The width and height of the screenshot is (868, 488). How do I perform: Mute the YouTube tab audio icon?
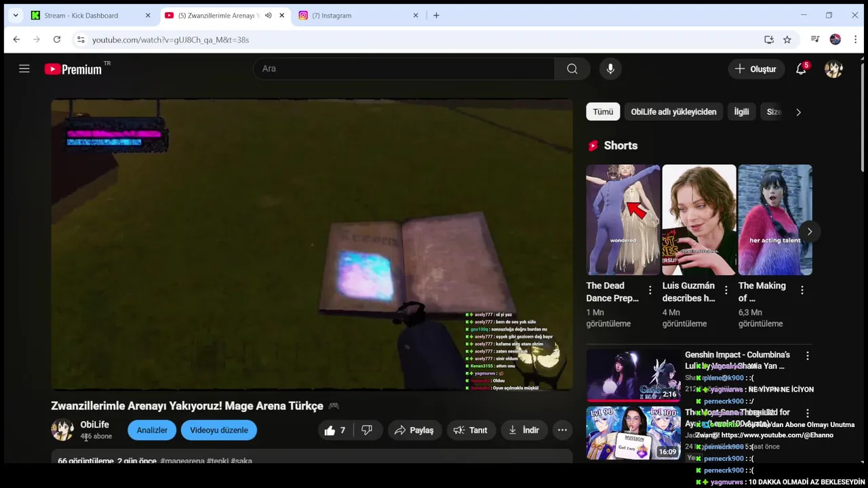[269, 15]
